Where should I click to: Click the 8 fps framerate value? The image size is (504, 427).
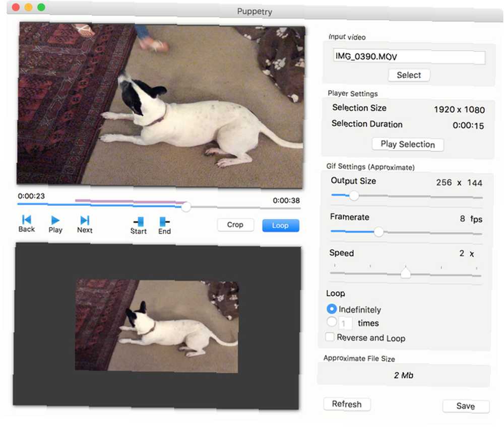tap(471, 219)
